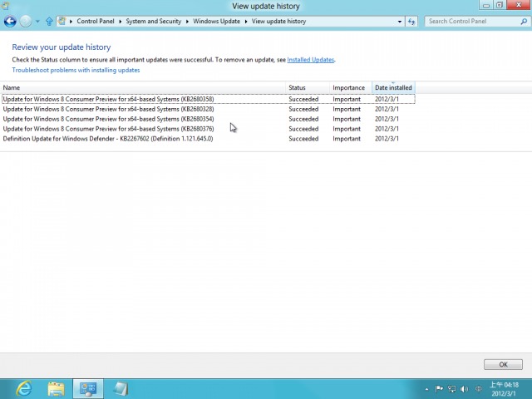
Task: Select update KB2680328 row
Action: click(209, 109)
